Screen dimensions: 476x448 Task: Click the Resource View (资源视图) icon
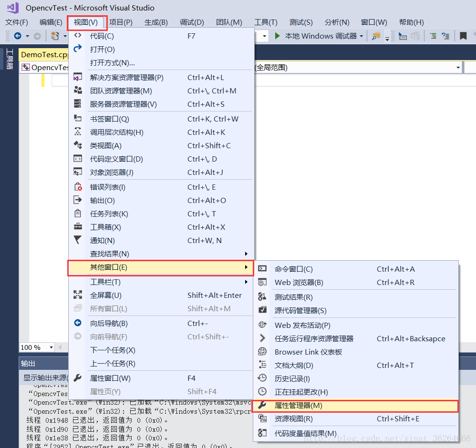[x=262, y=418]
